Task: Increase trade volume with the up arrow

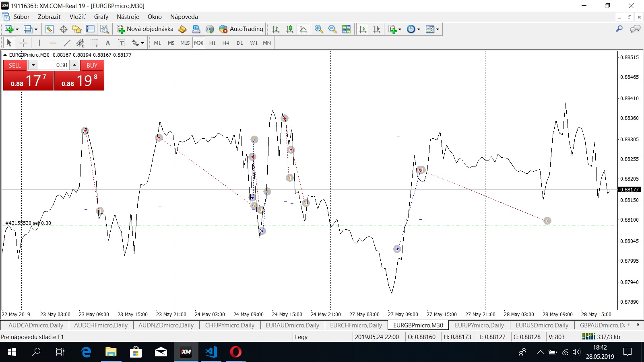Action: click(x=74, y=65)
